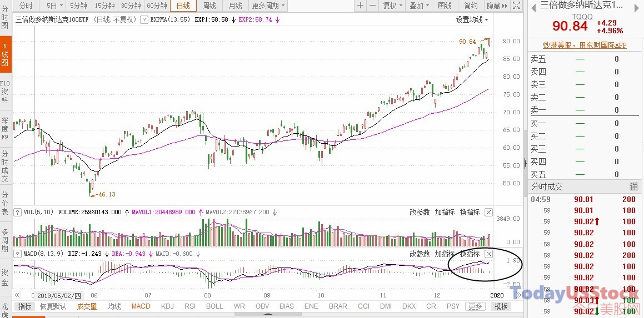Open help for MACD indicator
644x318 pixels.
coord(17,254)
